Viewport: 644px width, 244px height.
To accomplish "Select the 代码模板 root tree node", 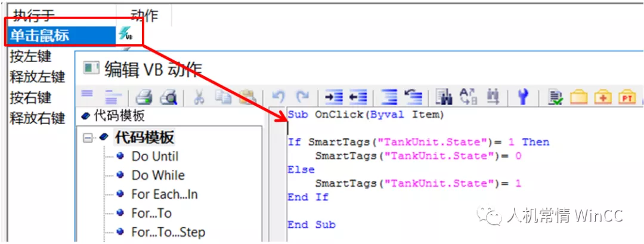I will point(144,138).
